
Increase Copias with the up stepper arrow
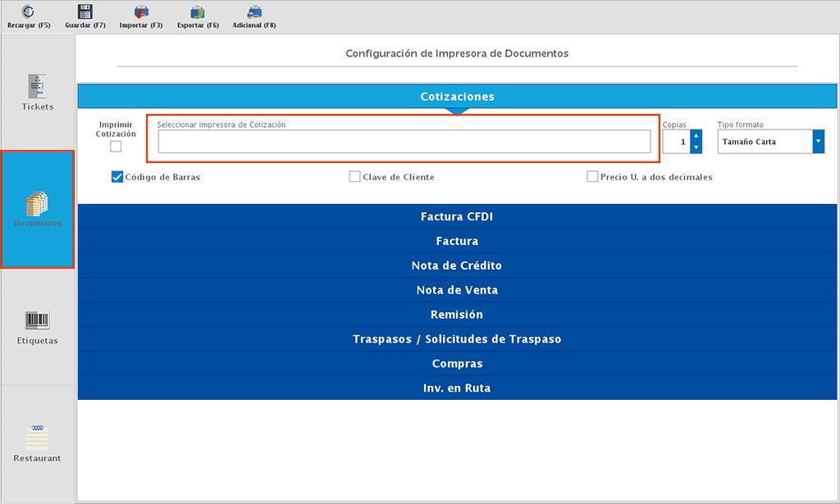click(x=696, y=135)
